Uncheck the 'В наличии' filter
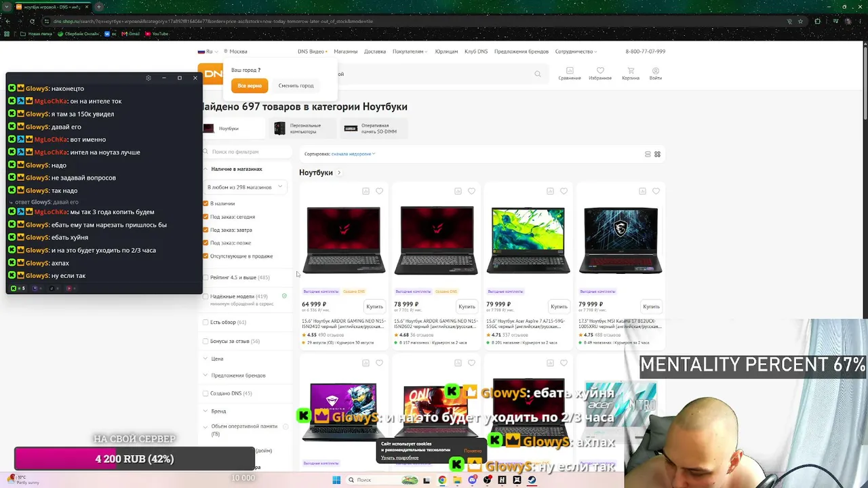The width and height of the screenshot is (868, 488). 205,203
